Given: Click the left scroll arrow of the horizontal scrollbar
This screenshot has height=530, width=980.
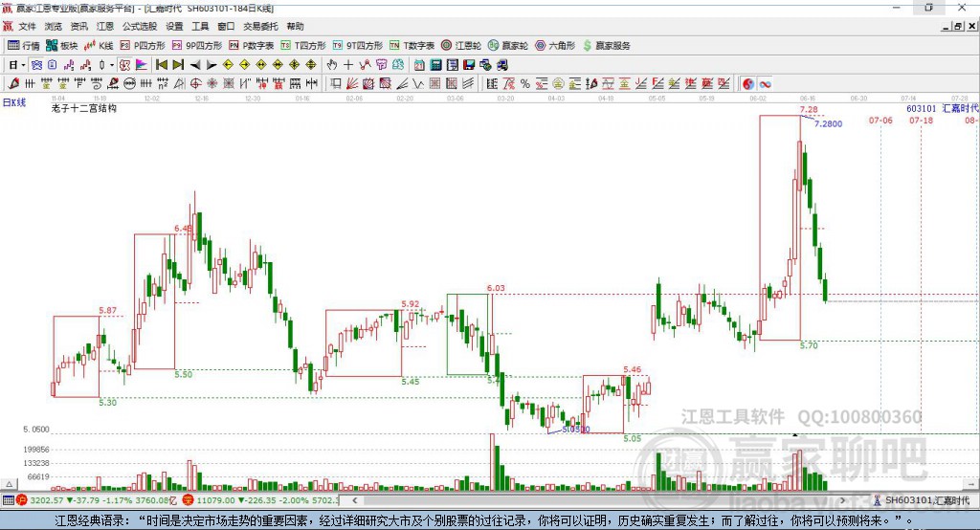Looking at the screenshot, I should click(354, 500).
